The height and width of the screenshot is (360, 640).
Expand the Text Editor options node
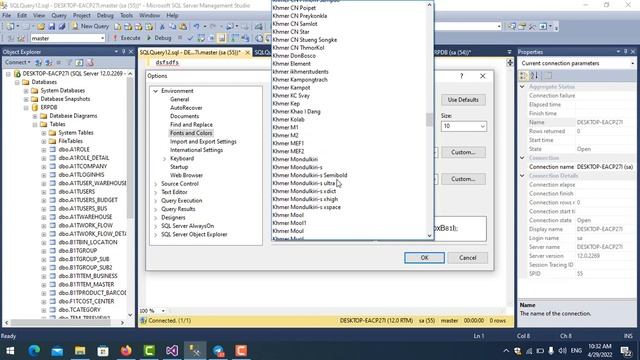tap(156, 192)
